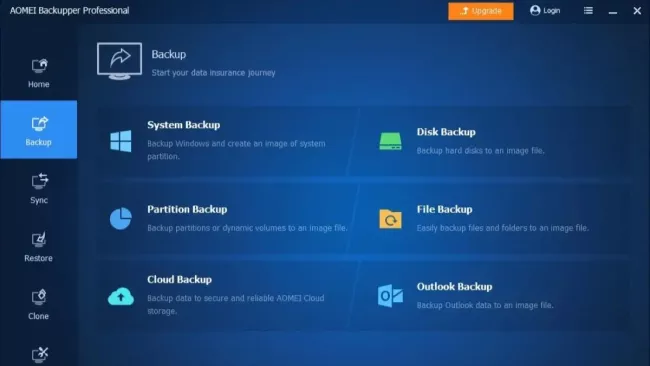Click the Clone label in sidebar
Screen dimensions: 650x366
tap(39, 316)
